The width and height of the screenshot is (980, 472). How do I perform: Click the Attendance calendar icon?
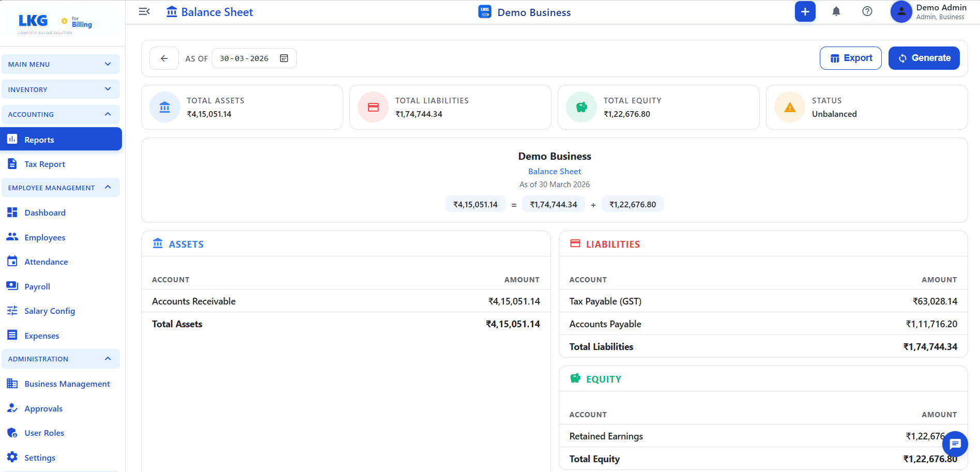point(12,261)
